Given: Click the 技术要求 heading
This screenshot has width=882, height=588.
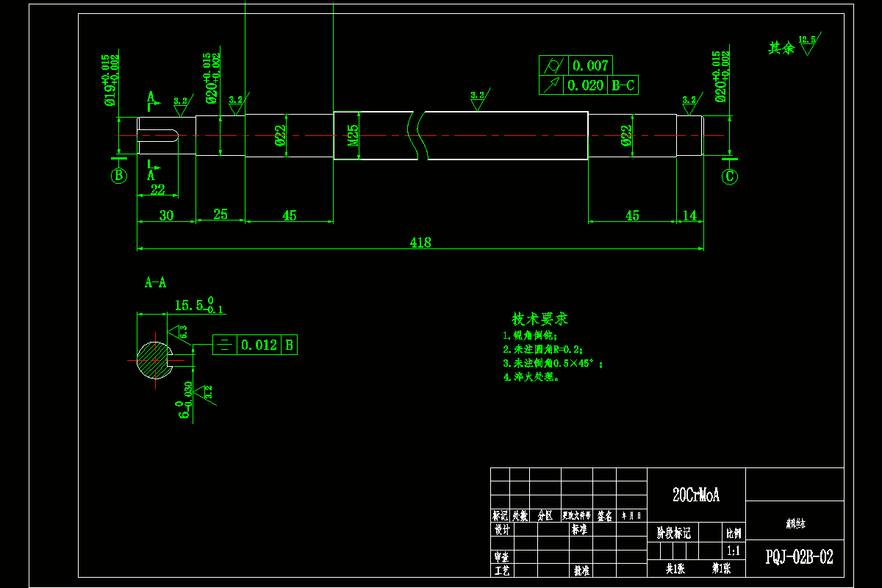Looking at the screenshot, I should [540, 319].
